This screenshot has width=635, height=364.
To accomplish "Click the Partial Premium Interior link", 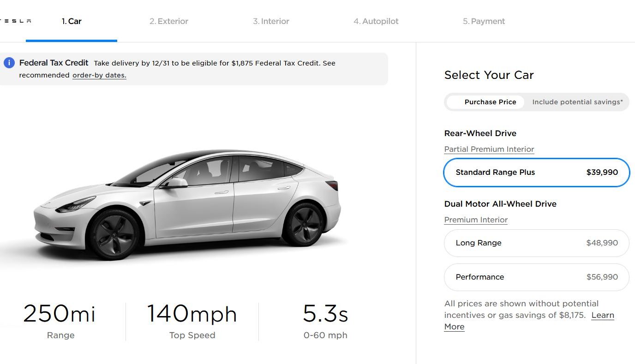I will pos(489,149).
